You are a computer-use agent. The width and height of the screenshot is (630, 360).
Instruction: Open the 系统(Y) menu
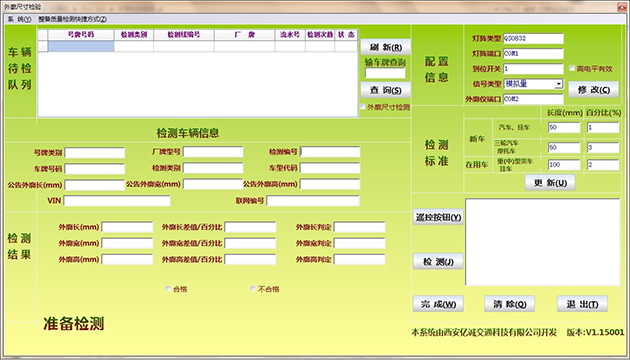pyautogui.click(x=19, y=19)
